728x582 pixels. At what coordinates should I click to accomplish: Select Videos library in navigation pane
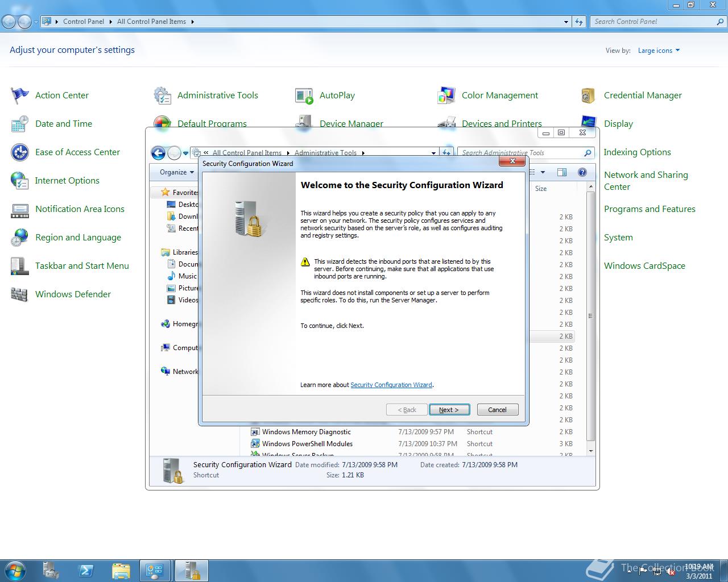[183, 300]
